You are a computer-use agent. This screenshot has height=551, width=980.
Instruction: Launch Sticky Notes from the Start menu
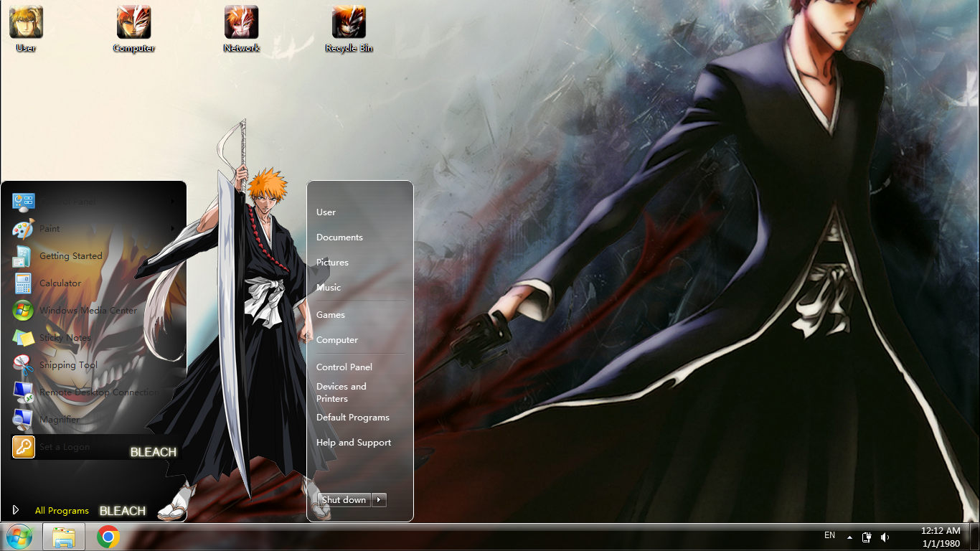[93, 338]
